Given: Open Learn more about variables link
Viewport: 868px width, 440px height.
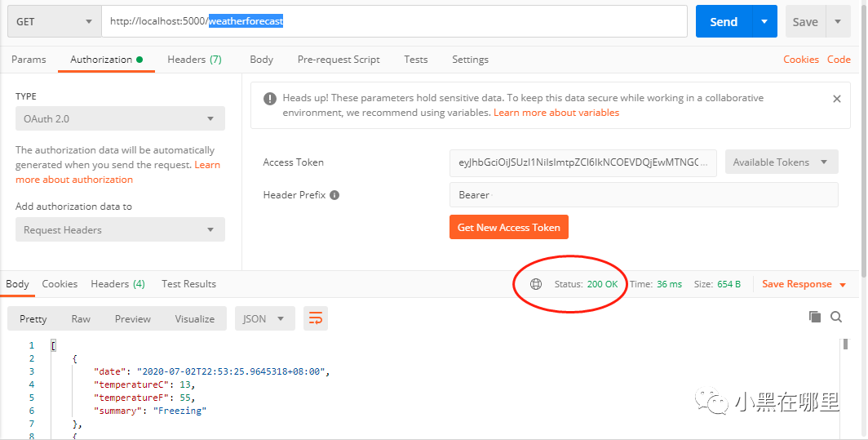Looking at the screenshot, I should coord(556,113).
